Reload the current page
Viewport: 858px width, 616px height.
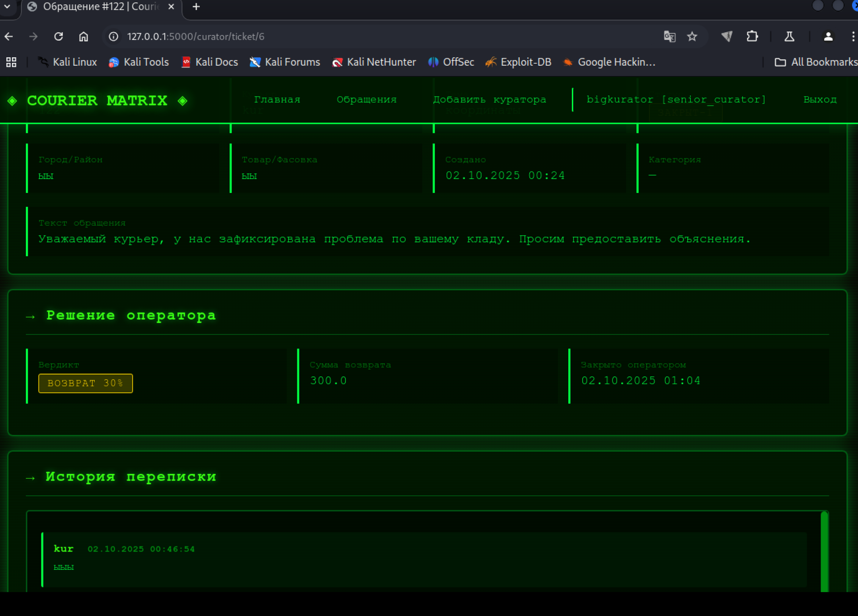tap(58, 37)
